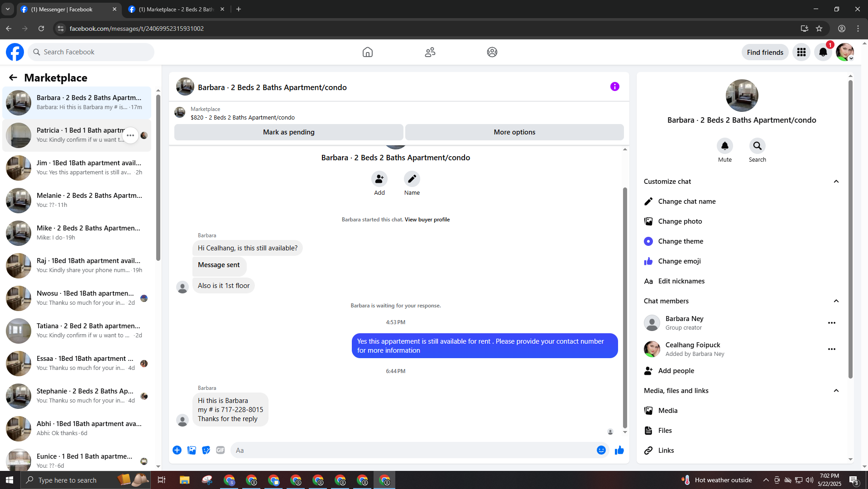Open the Tatiana 2 Bed 2 Bath conversation
Image resolution: width=868 pixels, height=489 pixels.
[x=77, y=331]
